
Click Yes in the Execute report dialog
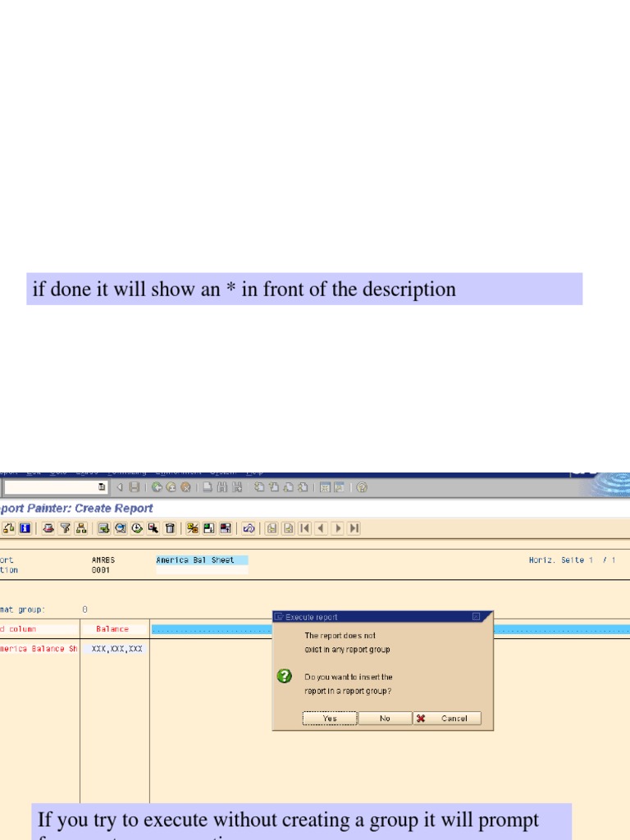330,719
